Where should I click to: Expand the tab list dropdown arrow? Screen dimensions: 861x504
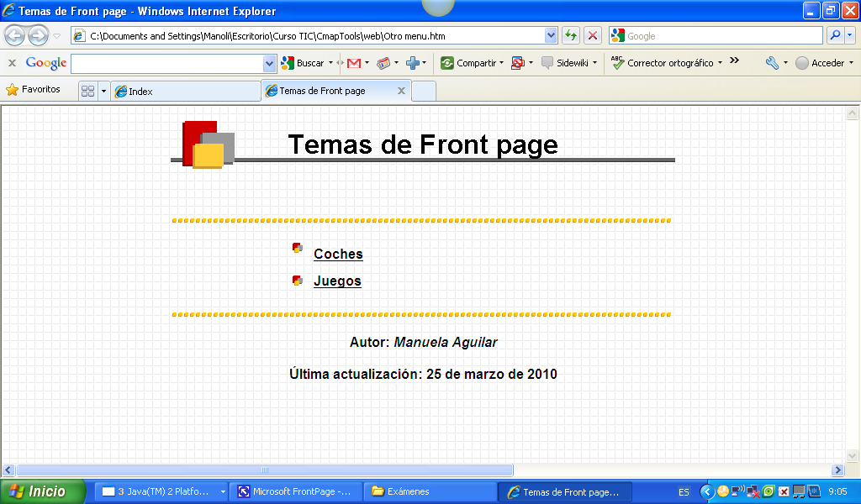coord(103,91)
